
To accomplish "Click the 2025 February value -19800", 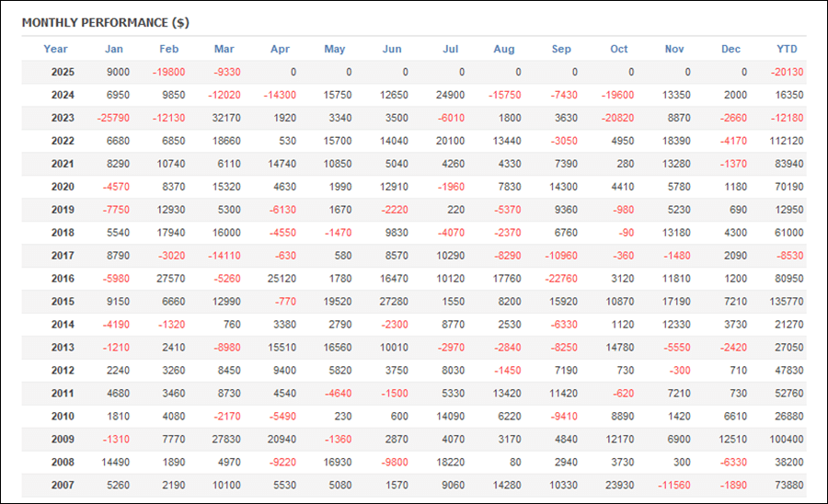I will (x=169, y=73).
